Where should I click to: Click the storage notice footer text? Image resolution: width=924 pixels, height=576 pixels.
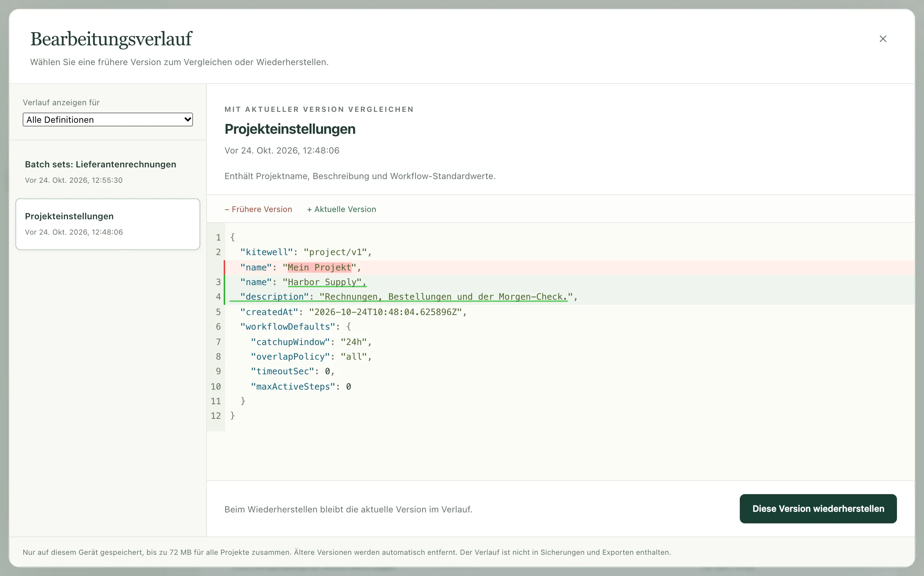click(x=346, y=552)
